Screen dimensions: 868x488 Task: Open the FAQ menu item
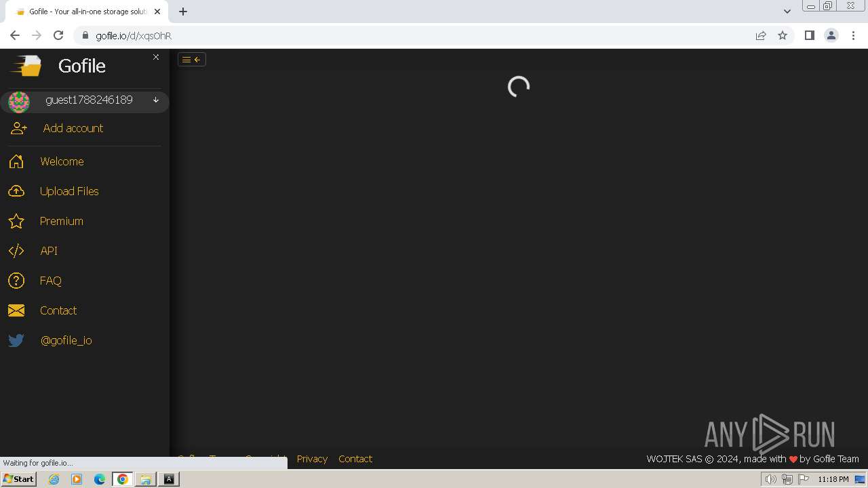tap(51, 281)
